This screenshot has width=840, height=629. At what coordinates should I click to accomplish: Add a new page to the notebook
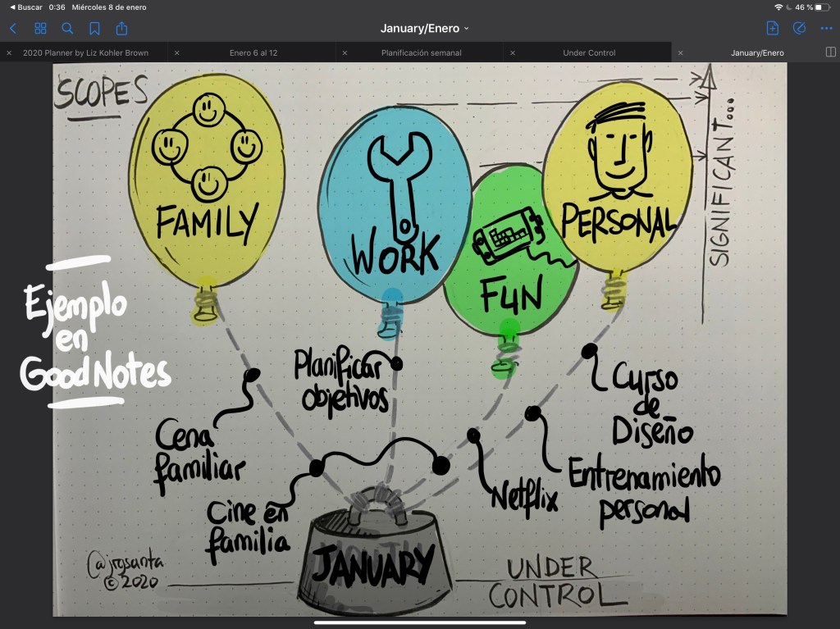[x=772, y=29]
